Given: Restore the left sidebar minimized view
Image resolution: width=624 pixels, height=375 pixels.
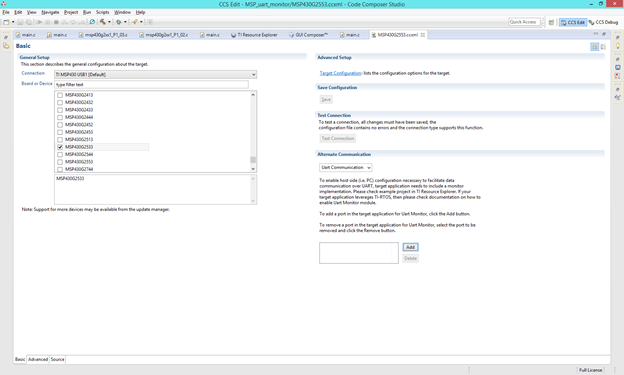Looking at the screenshot, I should [x=6, y=37].
